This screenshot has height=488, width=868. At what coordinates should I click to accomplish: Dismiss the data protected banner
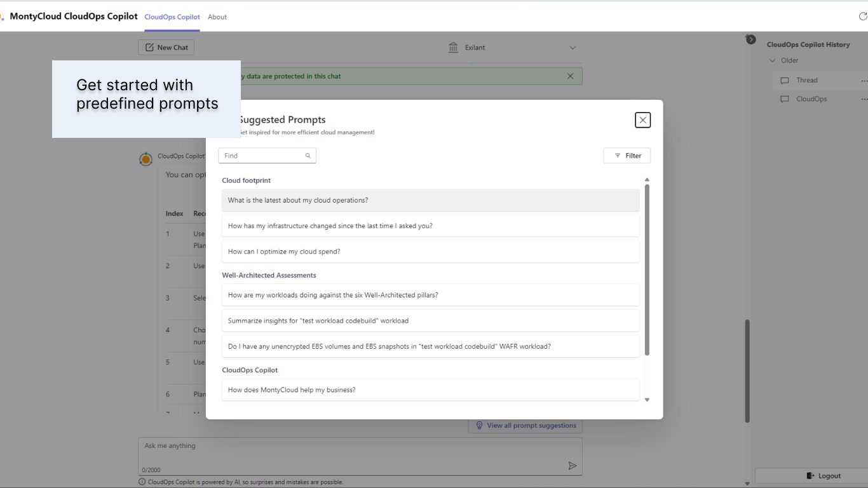click(x=570, y=76)
